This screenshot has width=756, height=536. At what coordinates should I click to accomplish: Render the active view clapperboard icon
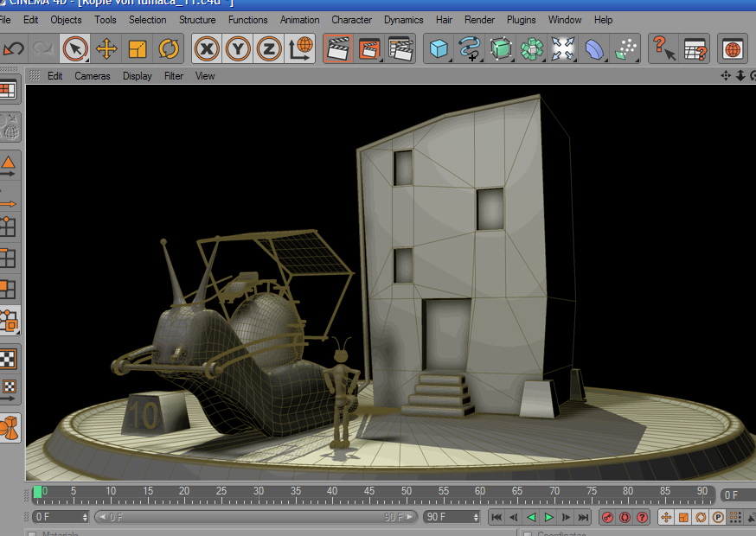coord(338,49)
